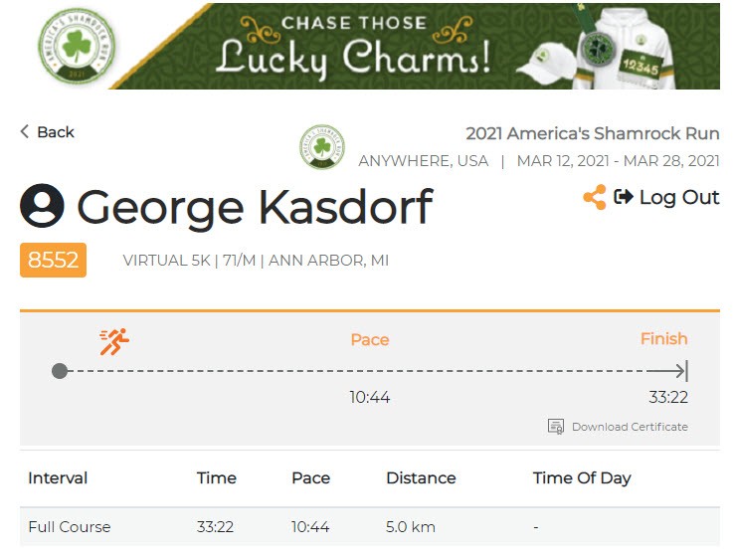Click the Log Out icon
This screenshot has width=734, height=560.
(x=624, y=197)
